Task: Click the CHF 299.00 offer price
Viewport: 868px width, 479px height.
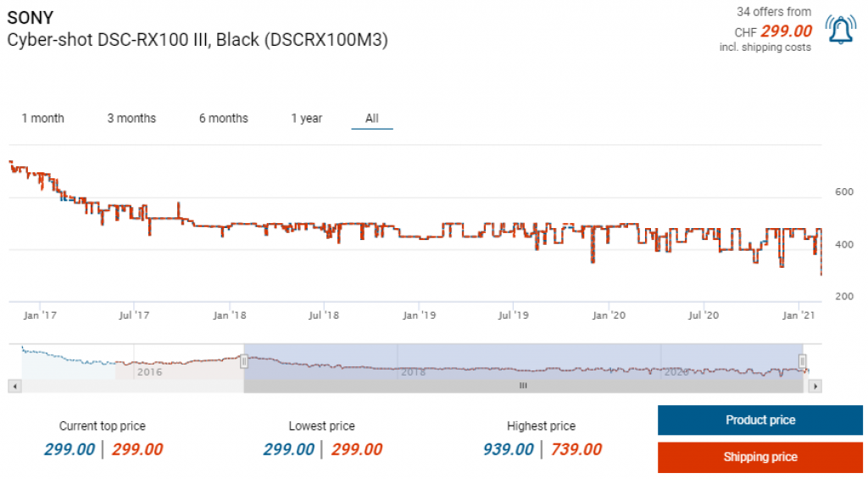Action: [x=773, y=31]
